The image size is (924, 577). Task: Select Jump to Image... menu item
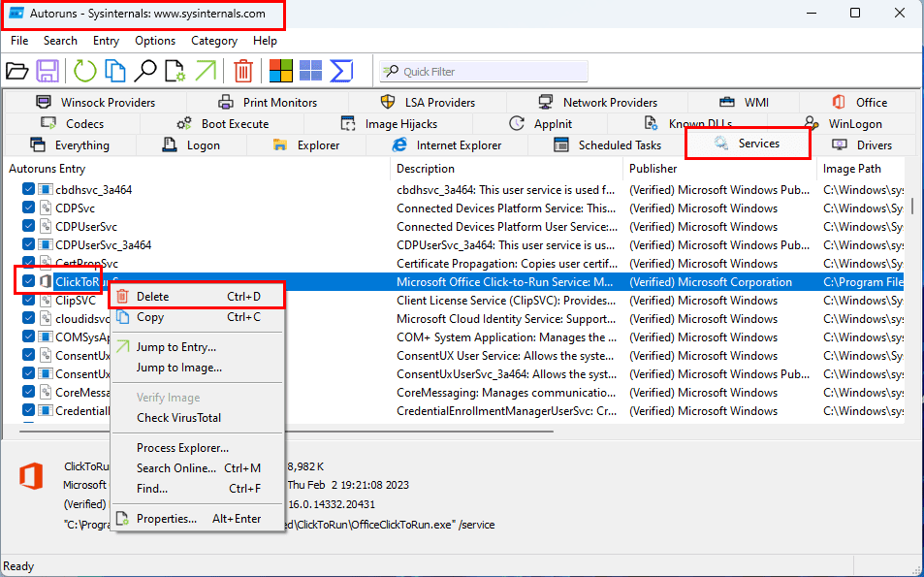pyautogui.click(x=198, y=368)
